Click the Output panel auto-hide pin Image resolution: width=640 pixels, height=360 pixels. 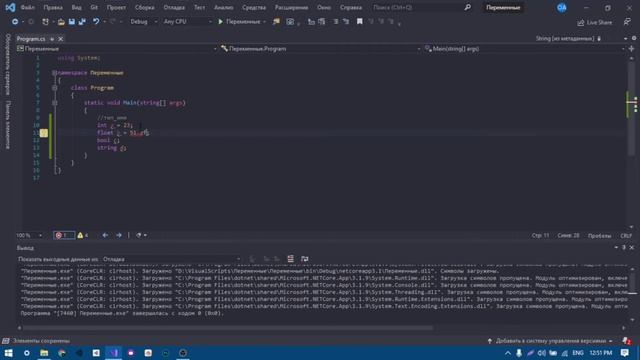point(624,247)
